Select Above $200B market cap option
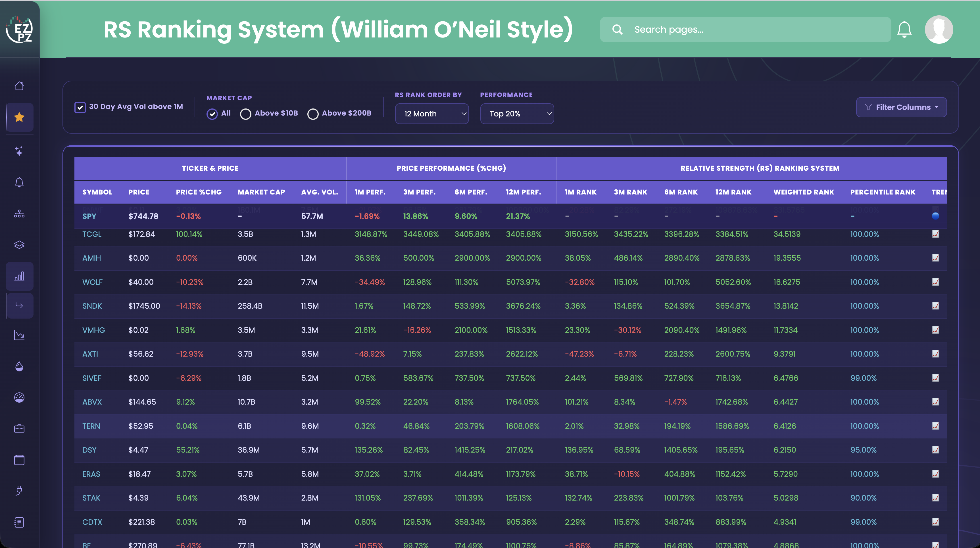980x548 pixels. pos(313,114)
